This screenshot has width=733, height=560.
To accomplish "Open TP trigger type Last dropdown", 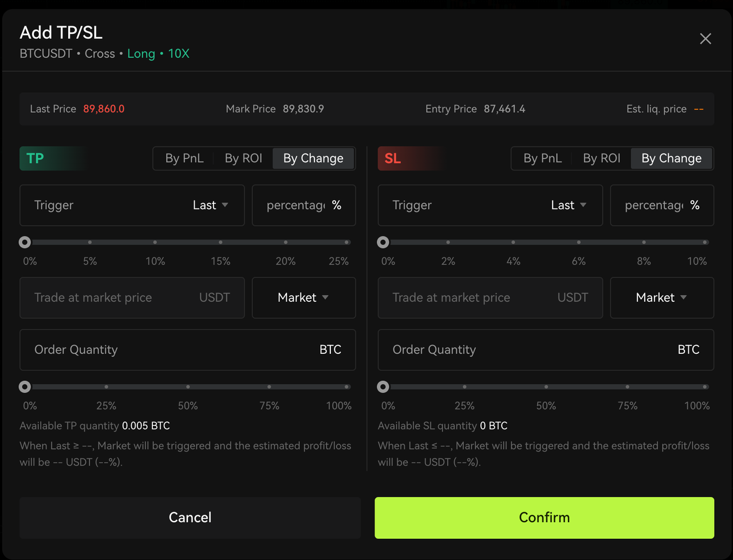I will [x=210, y=205].
